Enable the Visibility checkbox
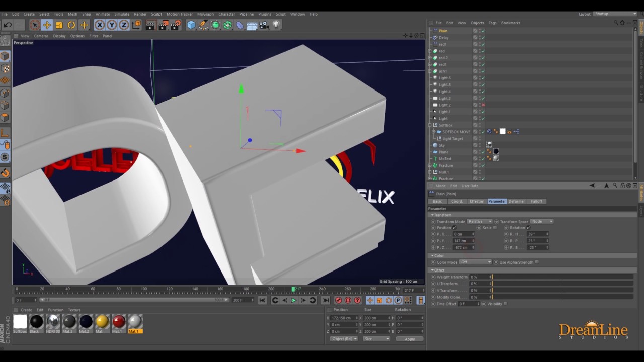This screenshot has width=644, height=362. coord(505,304)
